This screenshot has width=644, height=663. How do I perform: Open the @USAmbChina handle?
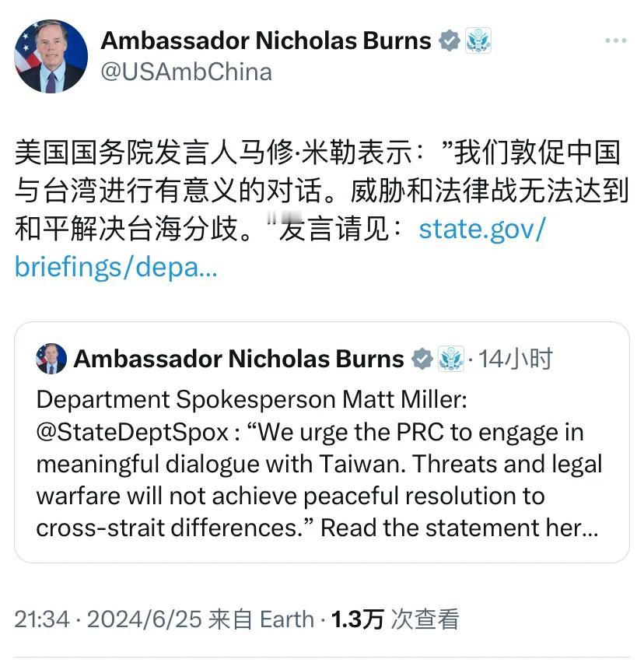point(187,72)
